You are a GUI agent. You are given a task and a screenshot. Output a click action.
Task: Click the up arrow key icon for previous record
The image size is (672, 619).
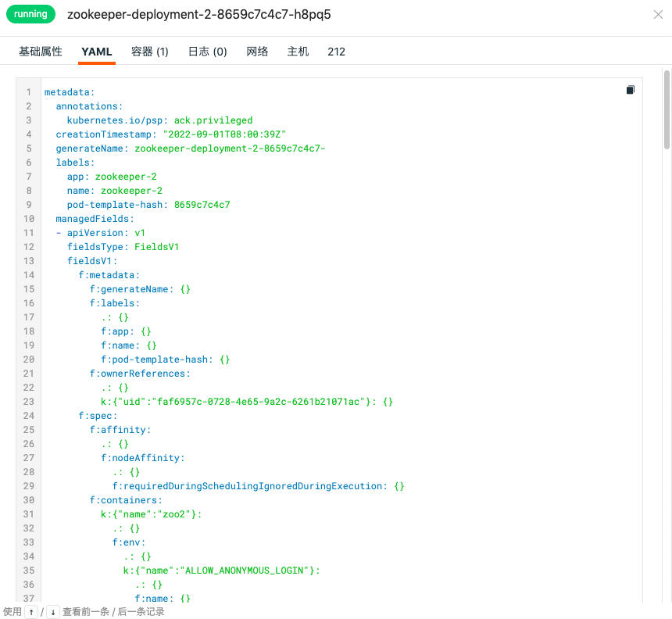coord(30,612)
